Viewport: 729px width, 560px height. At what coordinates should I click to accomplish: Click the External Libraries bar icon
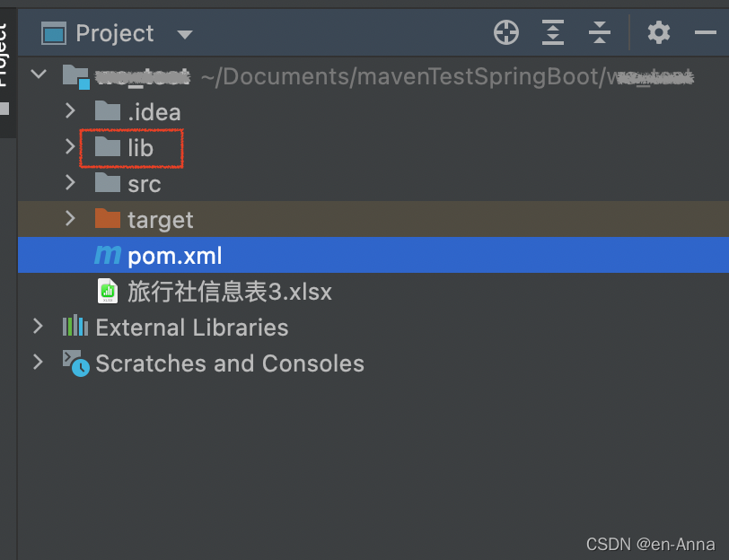(x=75, y=327)
